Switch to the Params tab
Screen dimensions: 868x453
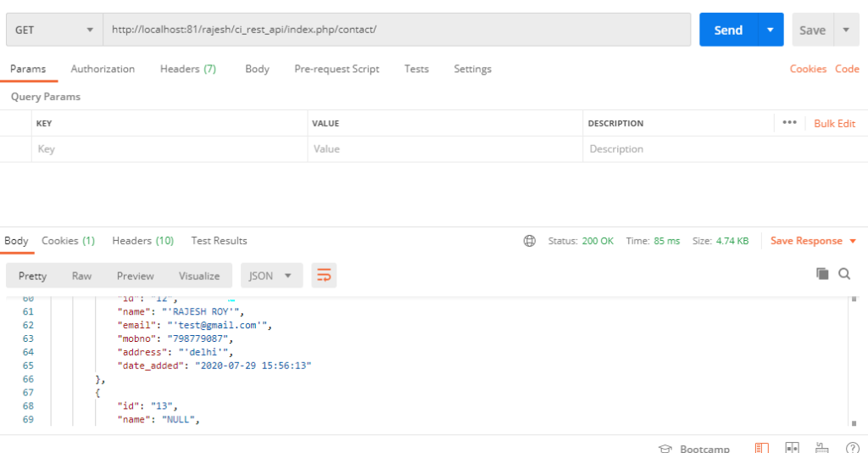pyautogui.click(x=28, y=69)
